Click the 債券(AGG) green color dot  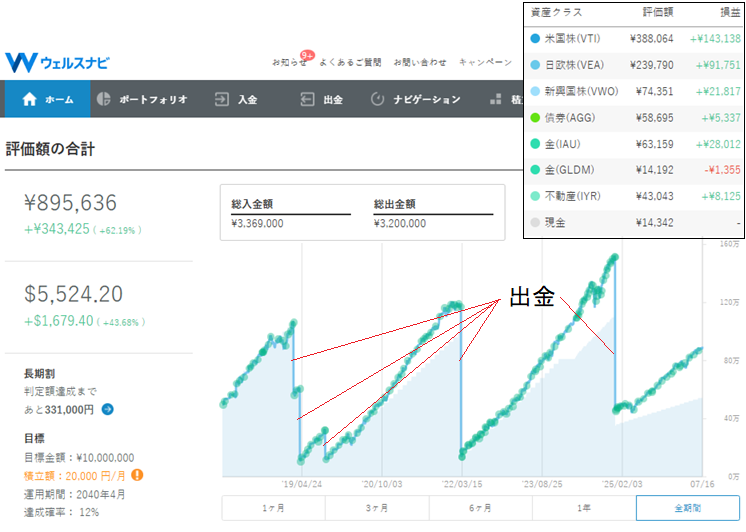(535, 118)
